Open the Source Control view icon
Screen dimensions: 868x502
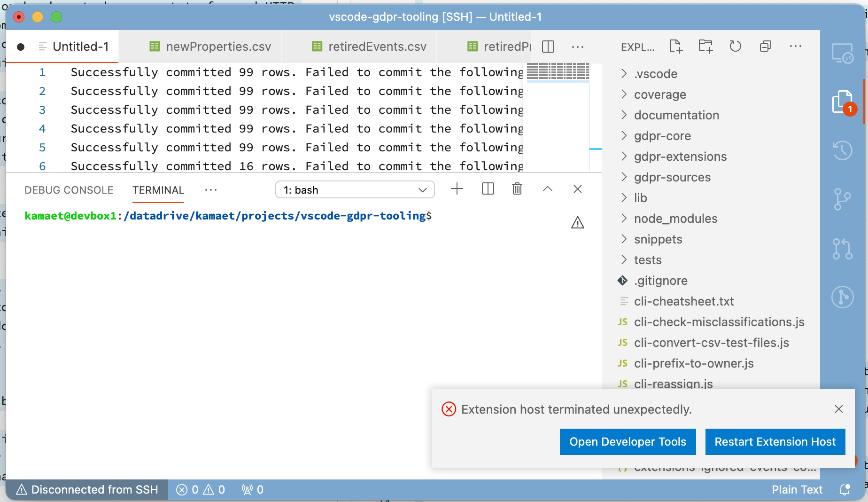click(x=842, y=199)
